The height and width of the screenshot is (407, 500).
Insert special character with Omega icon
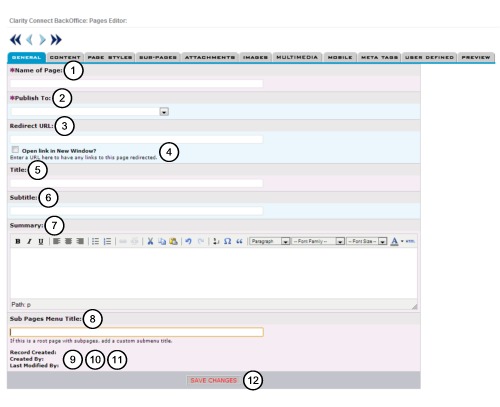[x=227, y=241]
